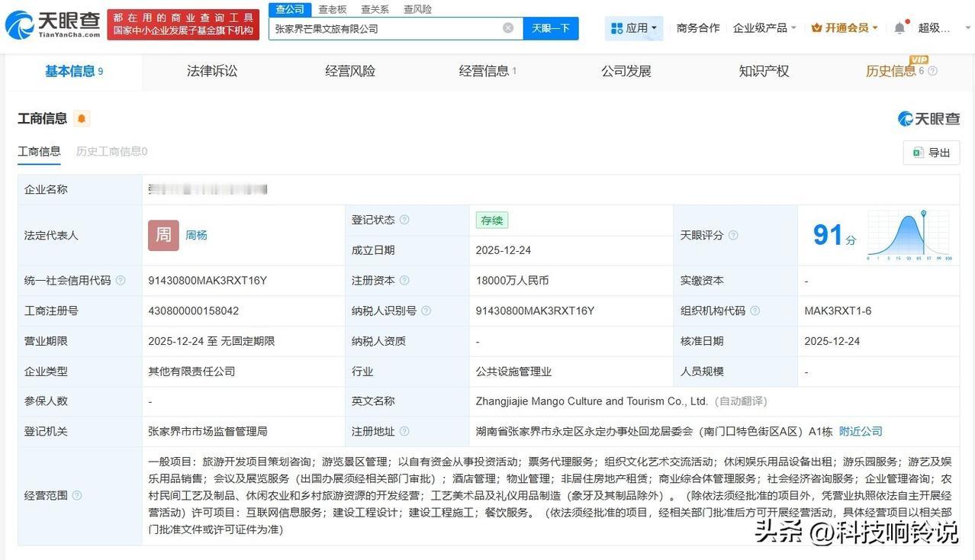Viewport: 975px width, 560px height.
Task: Click the 存续 status badge
Action: click(491, 220)
